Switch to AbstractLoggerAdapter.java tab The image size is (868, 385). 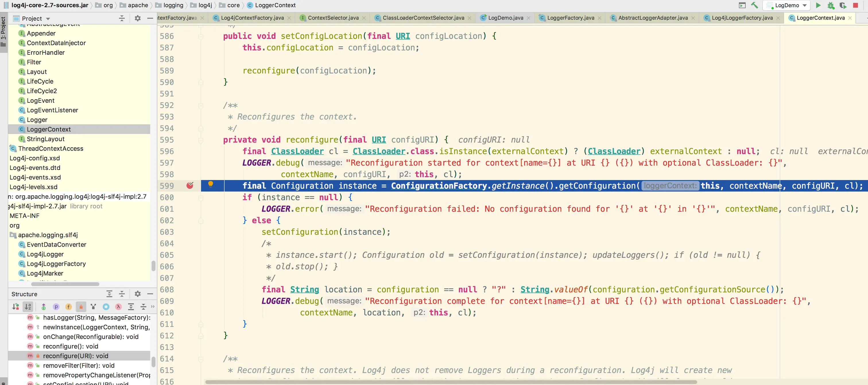[x=653, y=18]
